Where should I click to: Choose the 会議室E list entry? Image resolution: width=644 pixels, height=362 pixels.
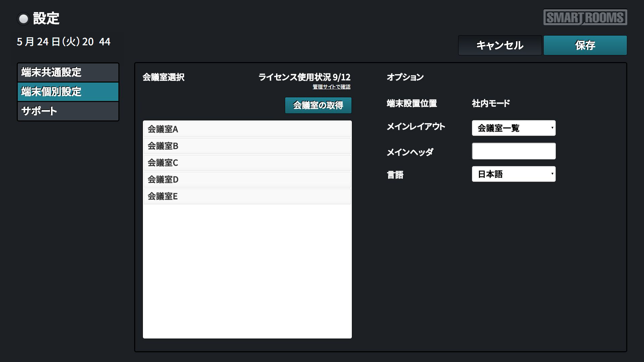[x=247, y=196]
